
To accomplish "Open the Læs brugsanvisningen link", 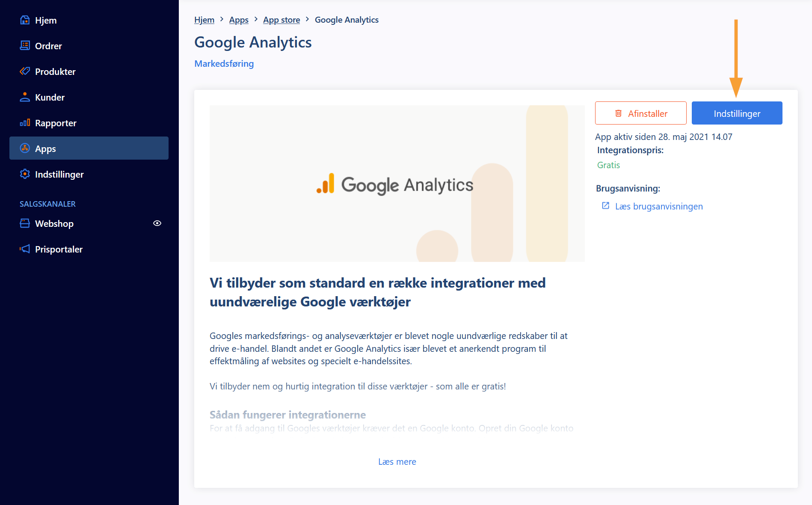I will 659,206.
